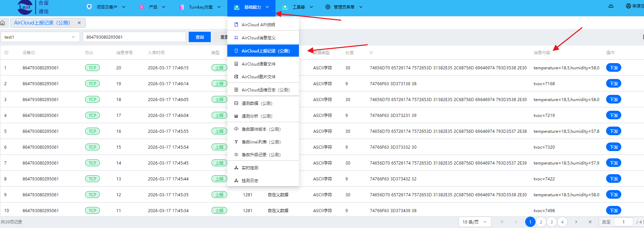Open 遥测数据 (公测) menu item
Image resolution: width=644 pixels, height=228 pixels.
coord(263,103)
